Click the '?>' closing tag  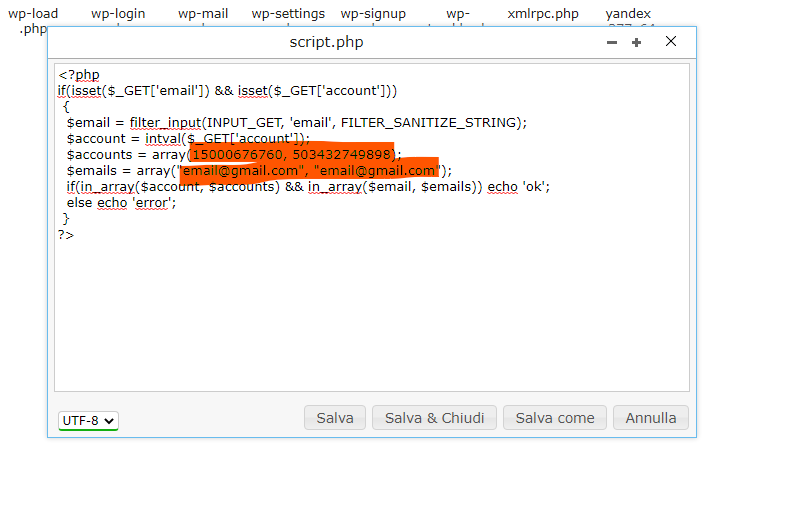[x=66, y=235]
